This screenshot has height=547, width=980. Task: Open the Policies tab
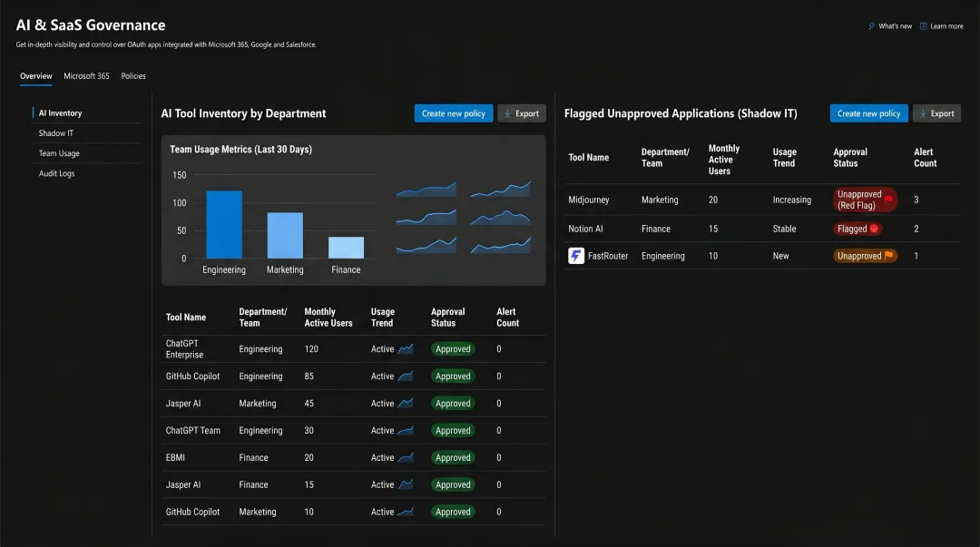133,76
